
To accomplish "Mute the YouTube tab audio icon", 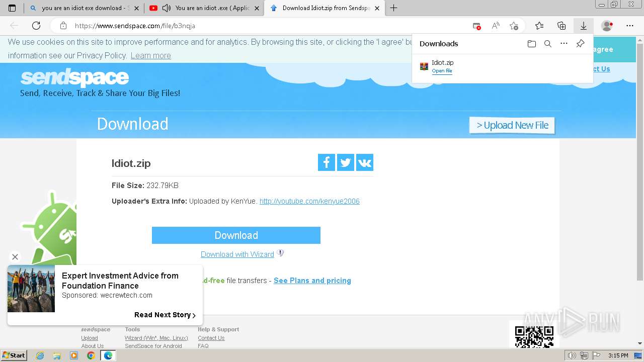I will click(x=166, y=8).
